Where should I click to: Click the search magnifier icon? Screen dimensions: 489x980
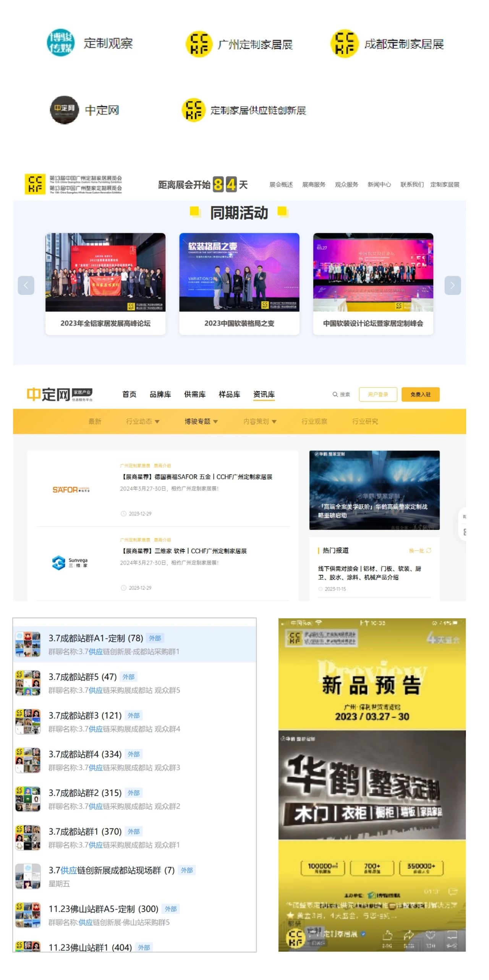(x=335, y=394)
